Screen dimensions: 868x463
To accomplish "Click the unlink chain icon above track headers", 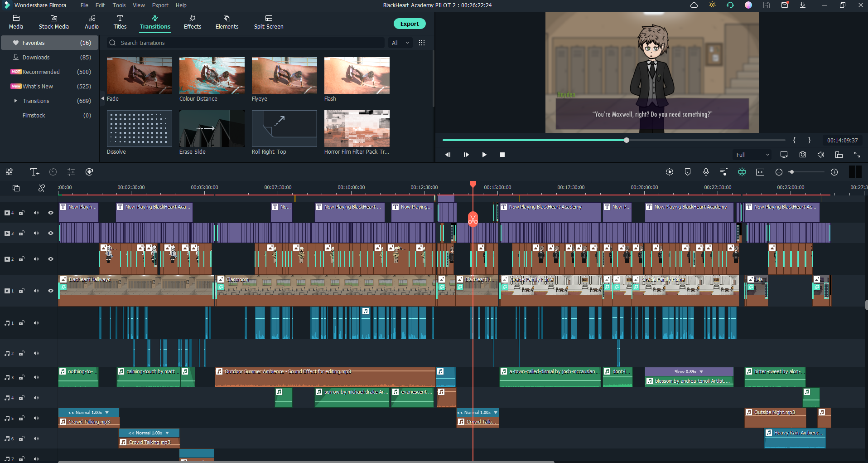I will point(42,188).
